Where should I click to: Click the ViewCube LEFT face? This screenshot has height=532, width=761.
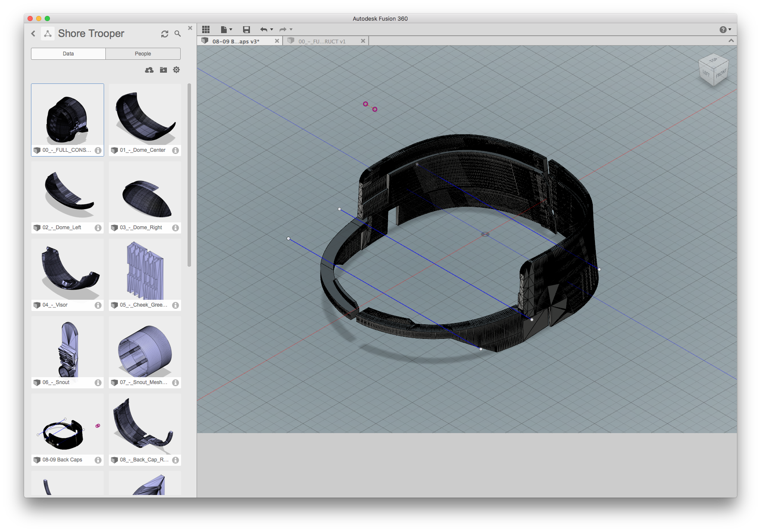coord(706,73)
